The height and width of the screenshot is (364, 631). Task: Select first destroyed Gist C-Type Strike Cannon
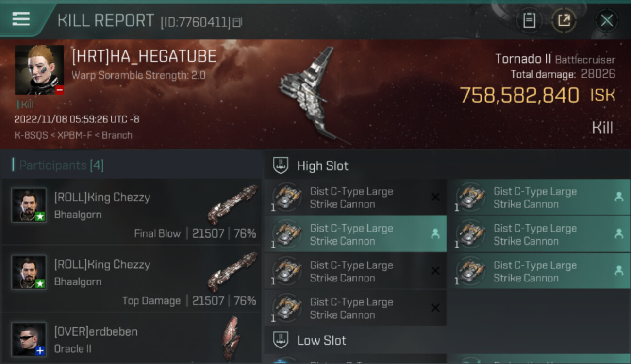coord(355,197)
